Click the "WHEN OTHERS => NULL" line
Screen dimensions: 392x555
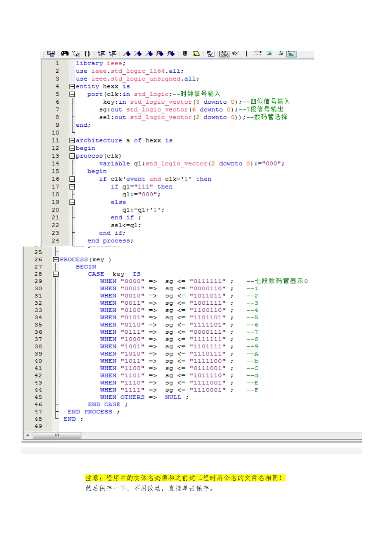tap(144, 397)
